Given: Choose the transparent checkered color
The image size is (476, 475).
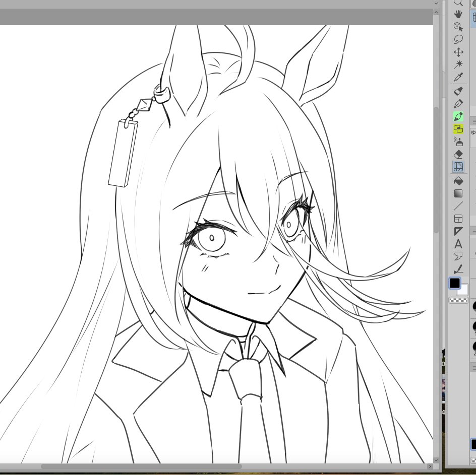Looking at the screenshot, I should tap(458, 300).
